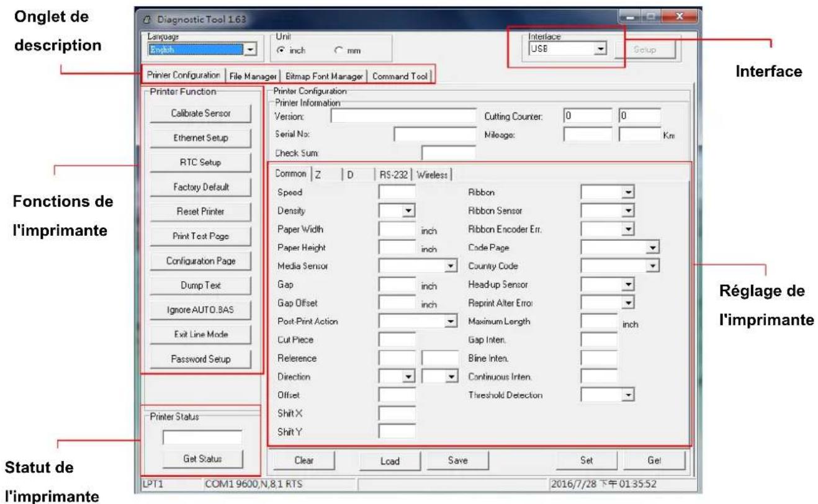The image size is (818, 504).
Task: Click the Speed input field
Action: pos(397,192)
